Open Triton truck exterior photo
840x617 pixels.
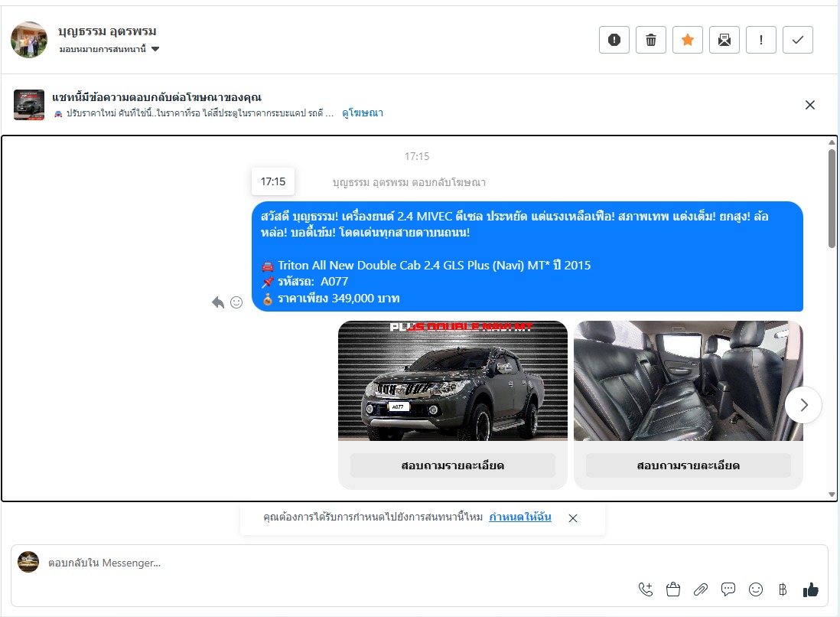click(453, 381)
